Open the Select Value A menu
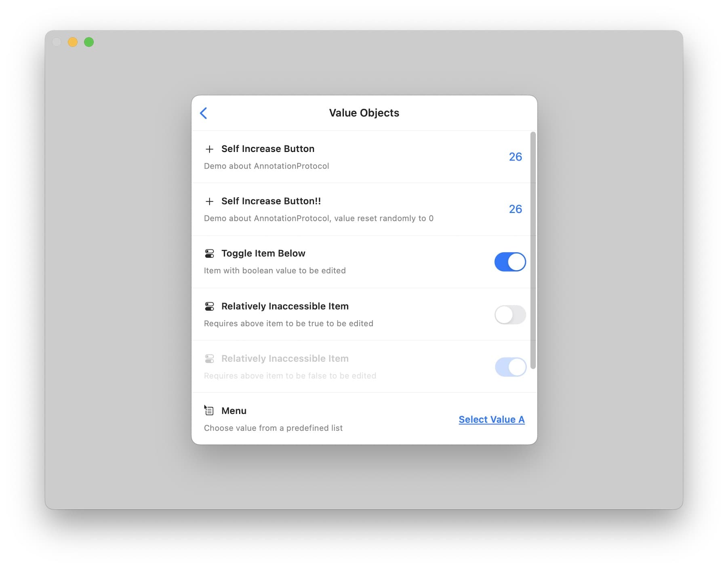The width and height of the screenshot is (728, 569). click(491, 419)
